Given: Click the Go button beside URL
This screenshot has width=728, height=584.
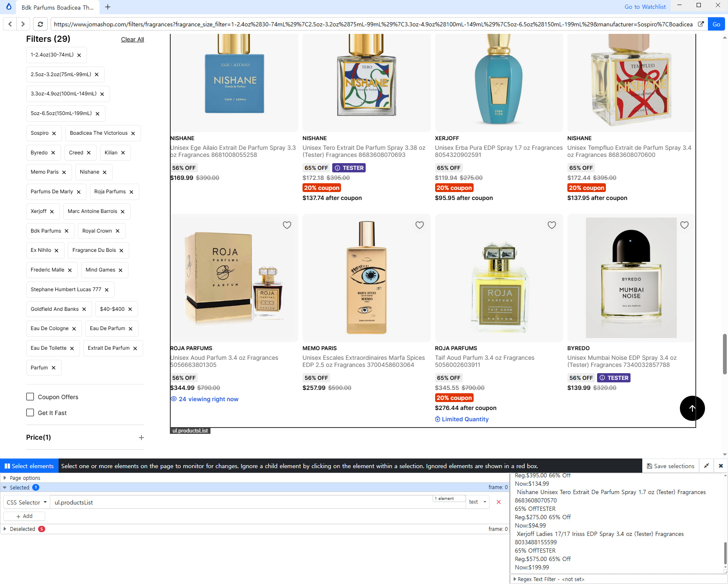Looking at the screenshot, I should [x=716, y=24].
